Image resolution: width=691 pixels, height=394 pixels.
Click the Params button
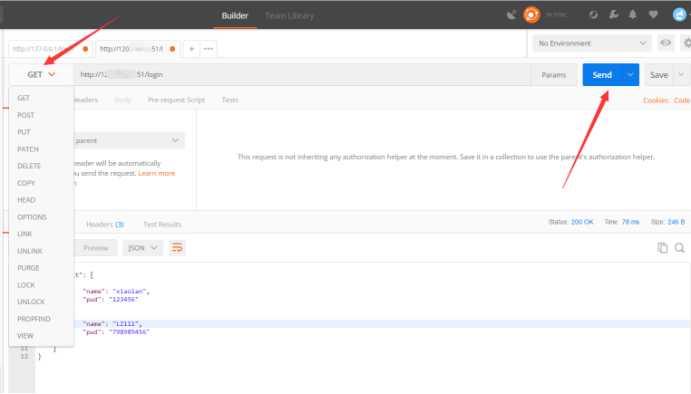pos(554,75)
